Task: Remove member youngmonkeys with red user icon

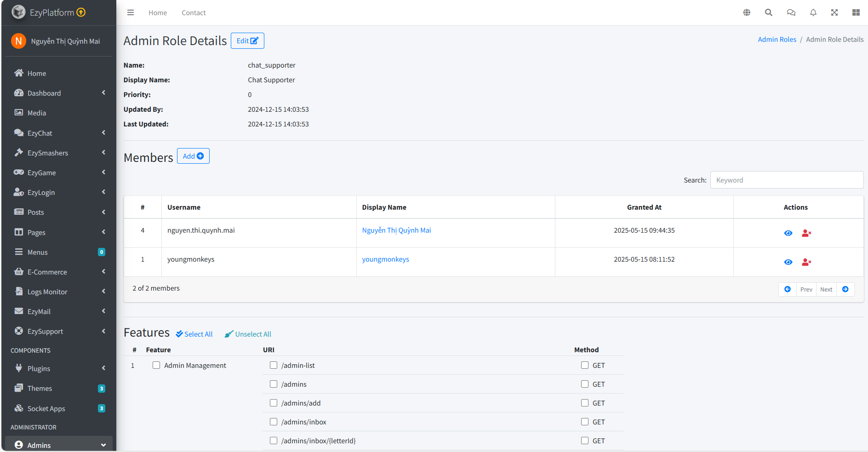Action: coord(806,262)
